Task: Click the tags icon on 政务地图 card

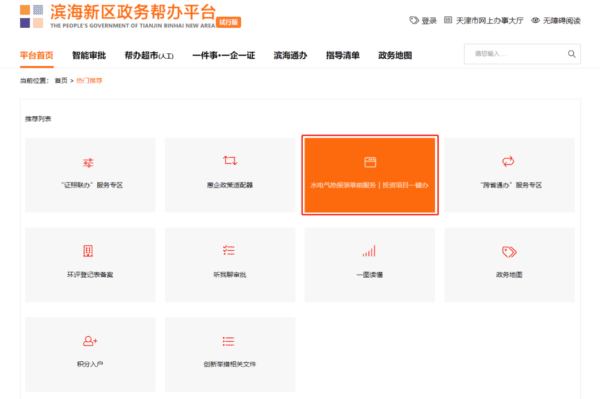Action: (509, 252)
